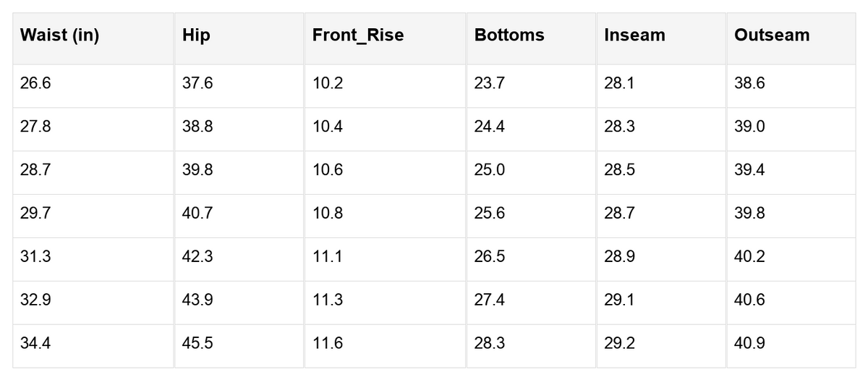Select the Hip column header
This screenshot has height=380, width=868.
click(239, 38)
